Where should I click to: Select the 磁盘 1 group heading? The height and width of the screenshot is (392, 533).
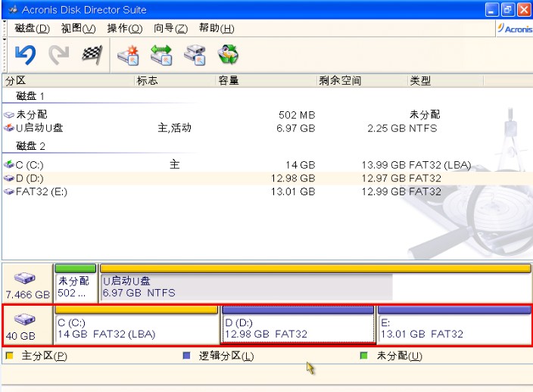point(30,96)
